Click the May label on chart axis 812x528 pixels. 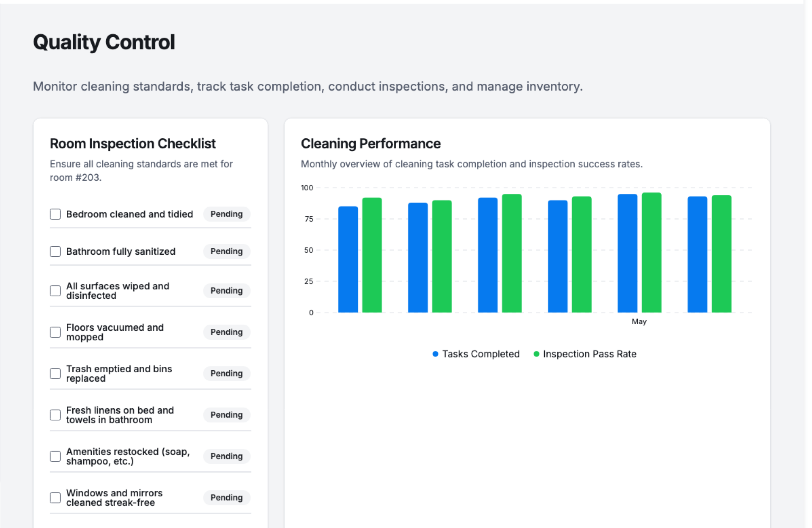pyautogui.click(x=639, y=322)
